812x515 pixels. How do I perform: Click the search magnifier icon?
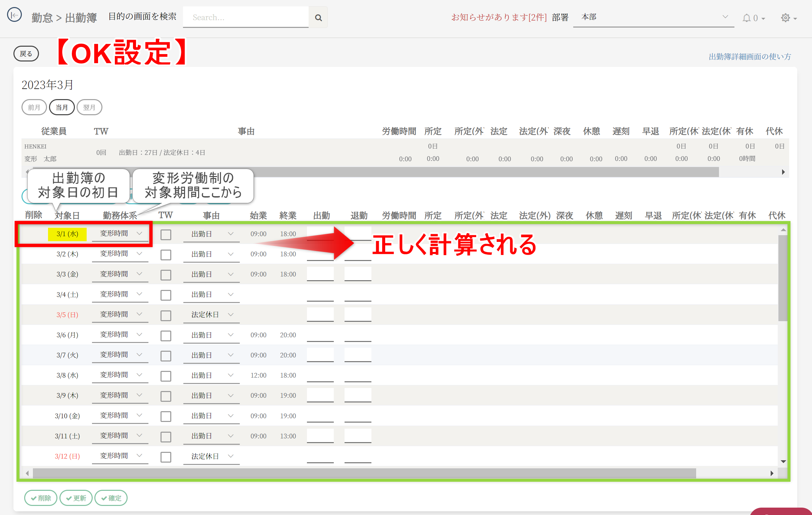tap(318, 17)
